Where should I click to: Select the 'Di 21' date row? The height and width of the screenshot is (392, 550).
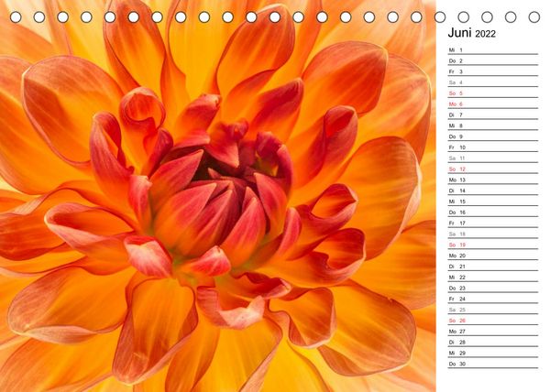coord(493,267)
